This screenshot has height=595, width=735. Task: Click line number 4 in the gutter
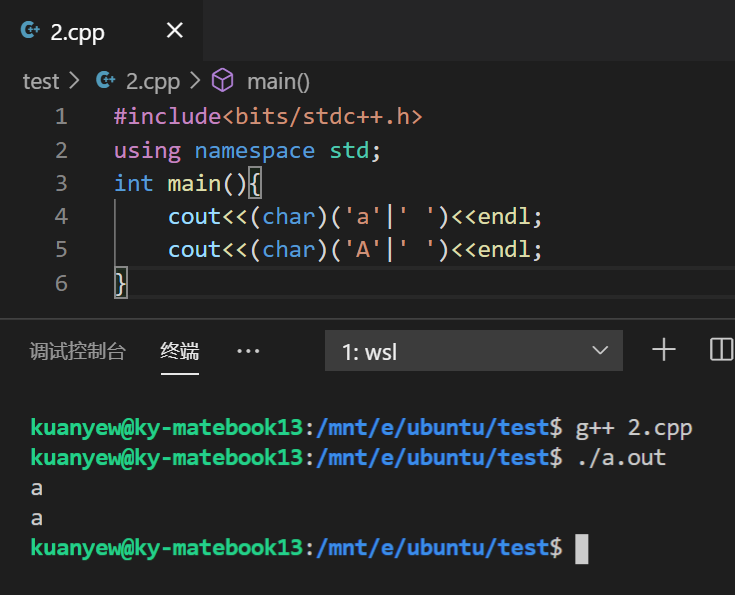[x=61, y=216]
